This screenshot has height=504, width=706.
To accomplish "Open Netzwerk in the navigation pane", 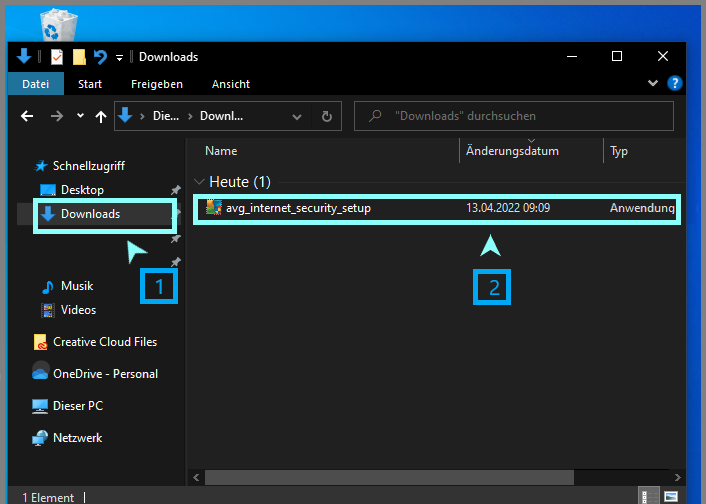I will tap(77, 438).
